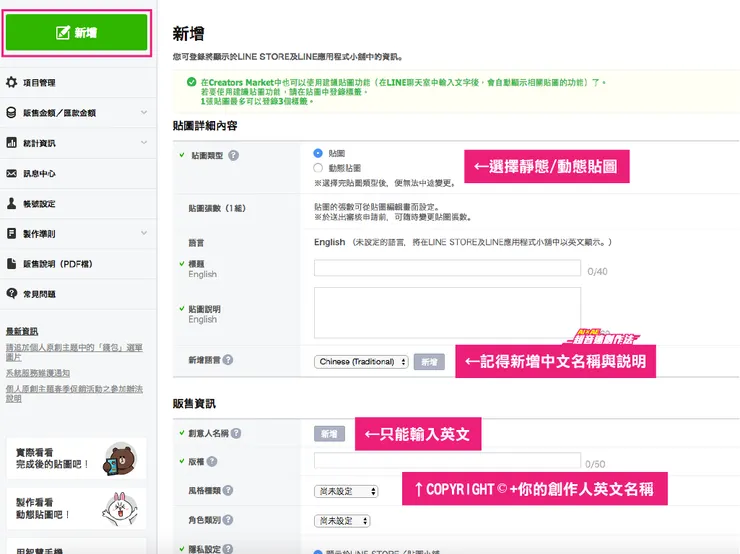This screenshot has height=554, width=740.
Task: Click the 最新資訊 heading
Action: [22, 331]
